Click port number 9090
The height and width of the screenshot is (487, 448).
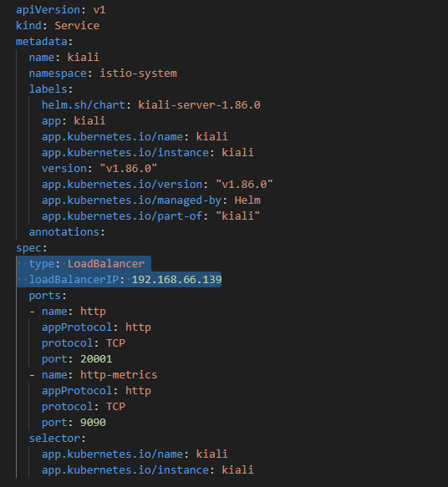94,423
